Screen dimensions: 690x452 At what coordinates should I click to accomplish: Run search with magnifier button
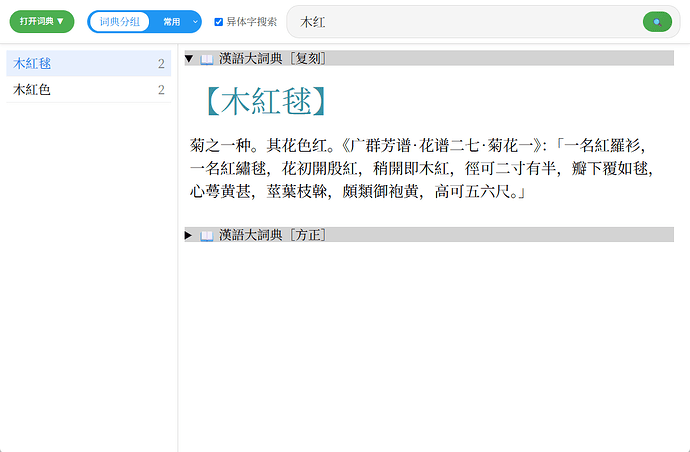[657, 22]
